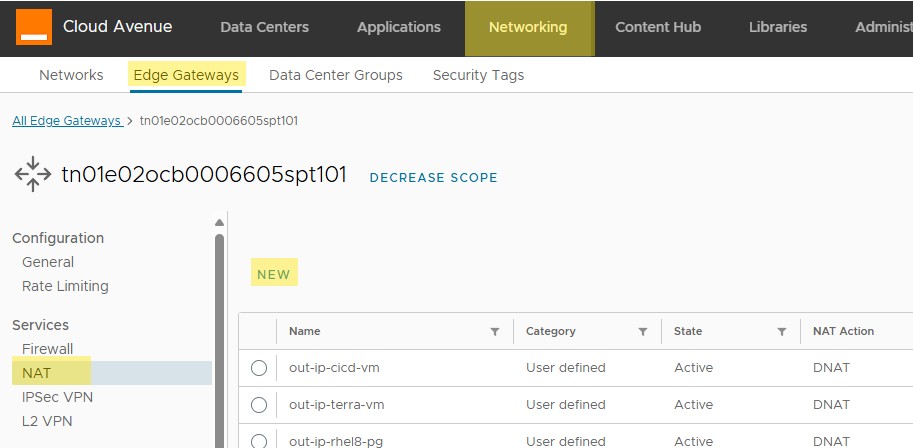Select NAT in the Services sidebar
This screenshot has height=448, width=913.
pyautogui.click(x=36, y=373)
